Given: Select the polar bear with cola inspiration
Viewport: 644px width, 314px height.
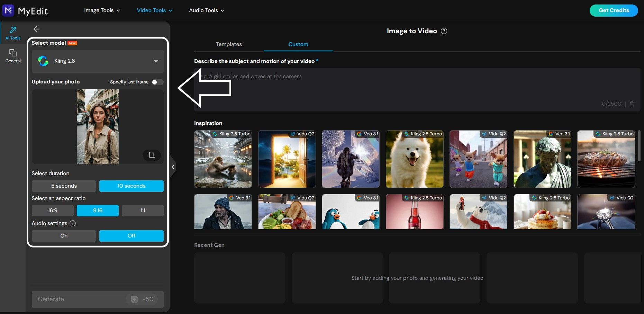Looking at the screenshot, I should click(478, 212).
